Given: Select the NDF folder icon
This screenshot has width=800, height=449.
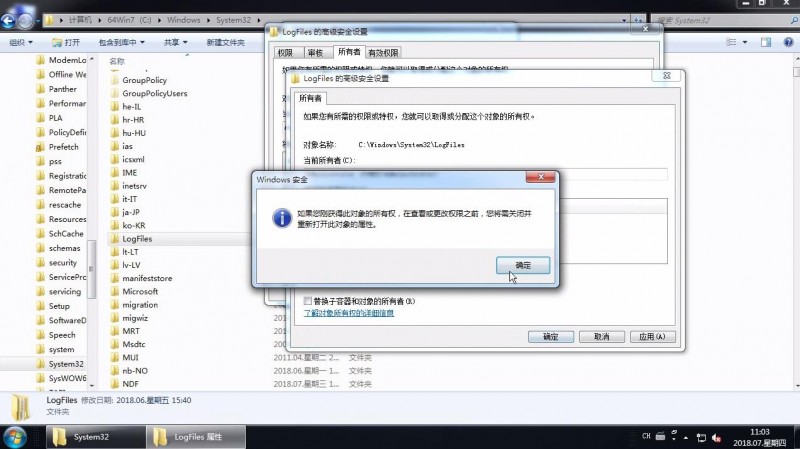Looking at the screenshot, I should 115,384.
